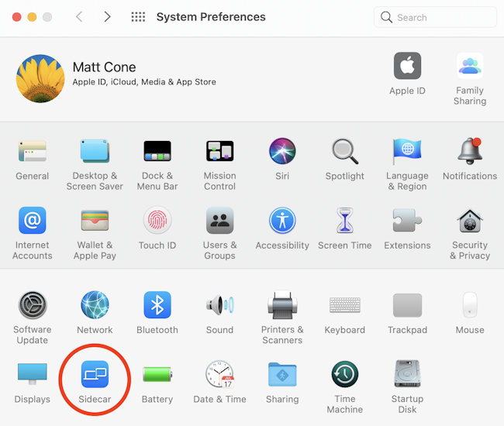The image size is (504, 426).
Task: Open Battery settings
Action: [157, 374]
